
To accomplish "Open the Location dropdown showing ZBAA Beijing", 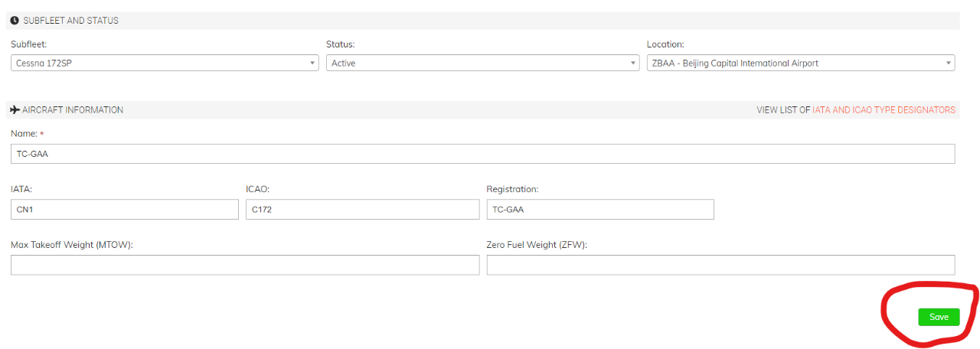I will pos(800,64).
